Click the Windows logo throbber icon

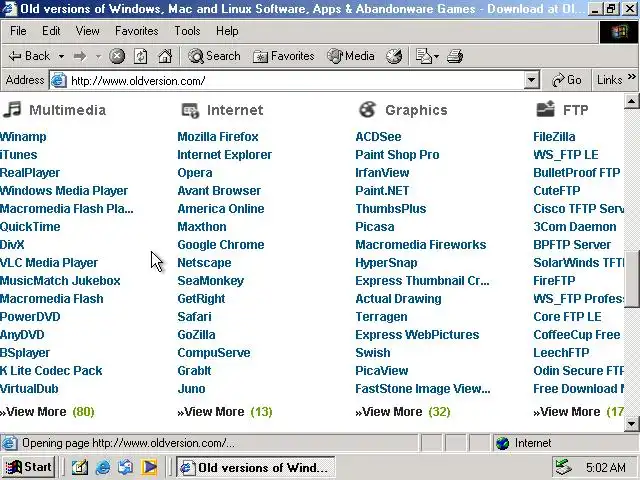point(619,32)
